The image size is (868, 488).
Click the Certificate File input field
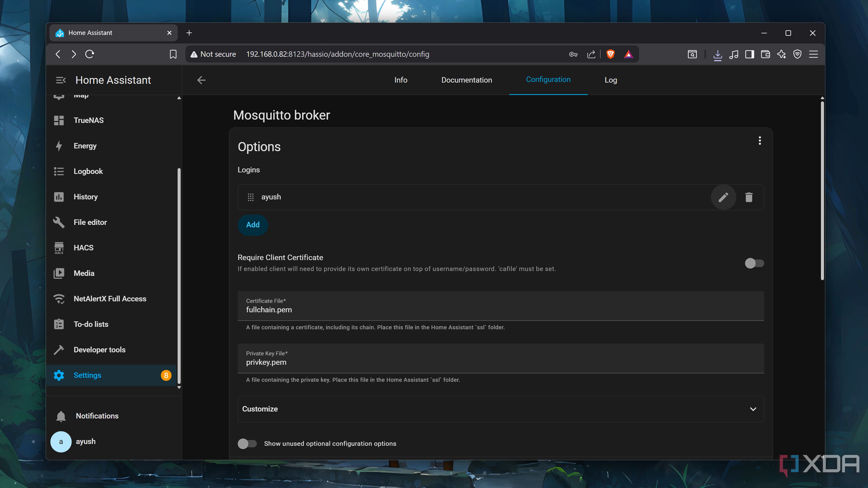pos(501,306)
